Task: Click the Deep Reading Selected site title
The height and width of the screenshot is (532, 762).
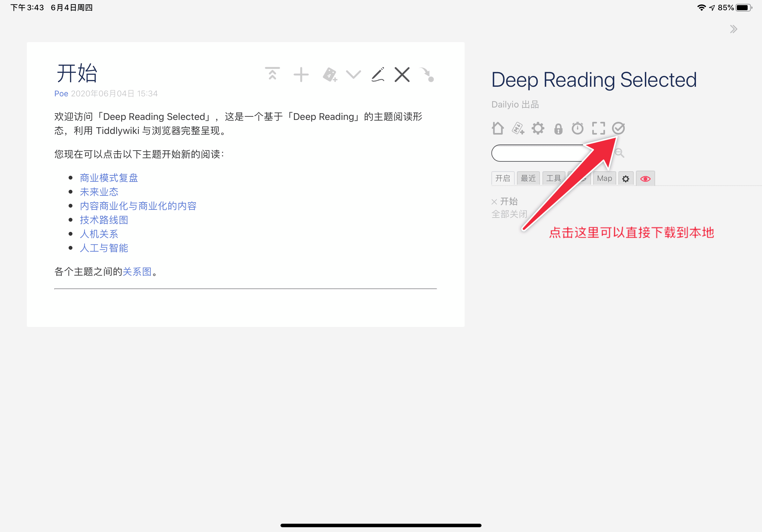Action: pos(594,80)
